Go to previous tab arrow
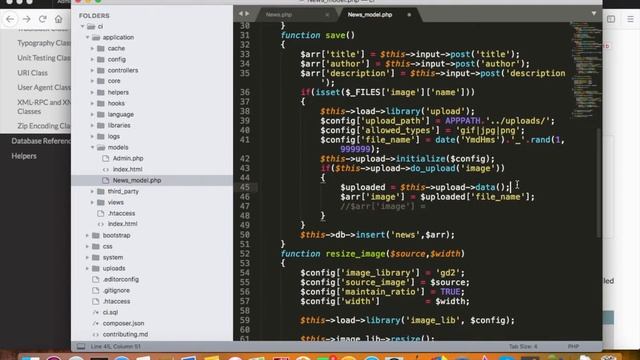The width and height of the screenshot is (640, 360). 240,14
